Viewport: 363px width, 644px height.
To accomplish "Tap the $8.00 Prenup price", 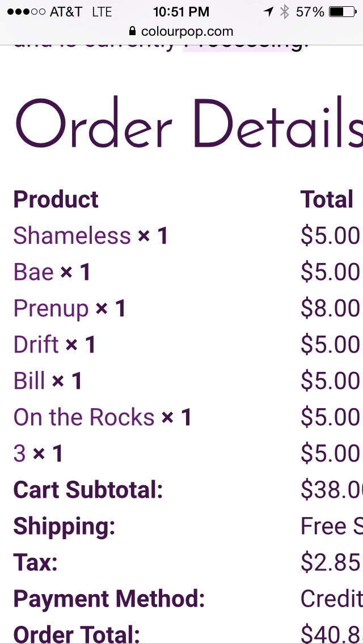I will coord(330,309).
